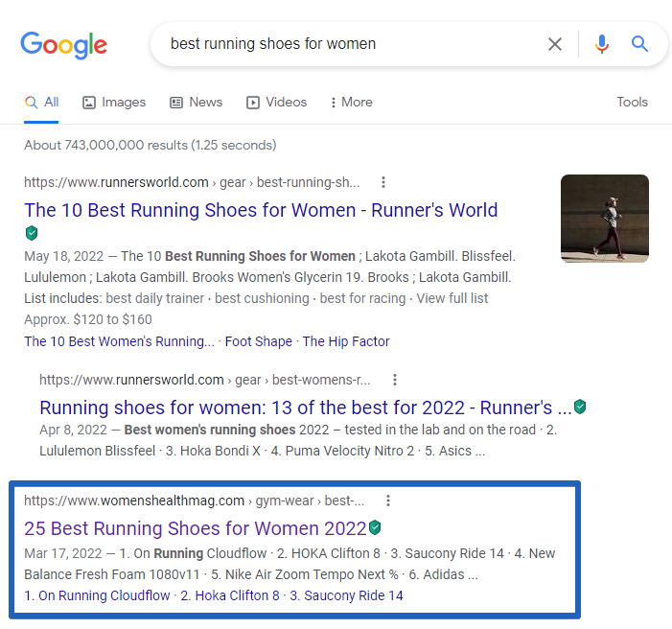Open '25 Best Running Shoes for Women 2022'
The image size is (672, 629).
pos(196,528)
